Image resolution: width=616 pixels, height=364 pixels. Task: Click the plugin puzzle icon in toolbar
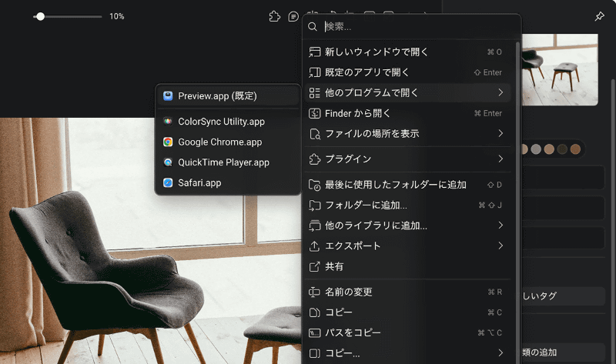[275, 16]
